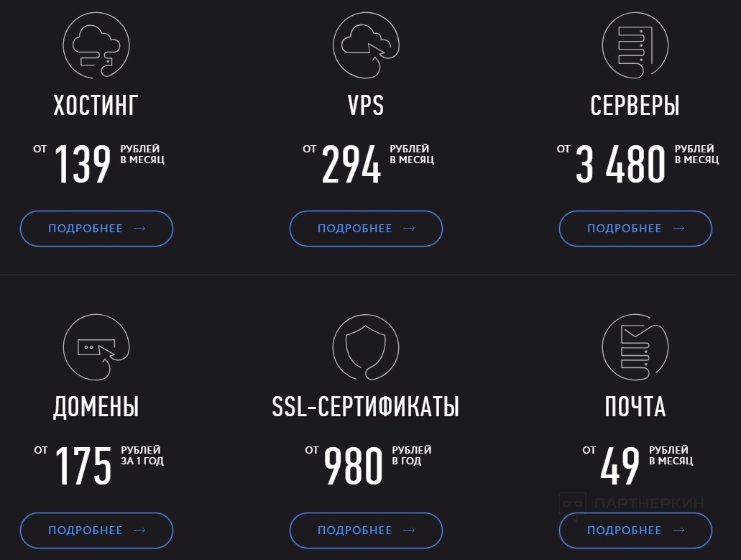Click the СЕРВЕРЫ heading
The image size is (741, 560).
tap(635, 106)
